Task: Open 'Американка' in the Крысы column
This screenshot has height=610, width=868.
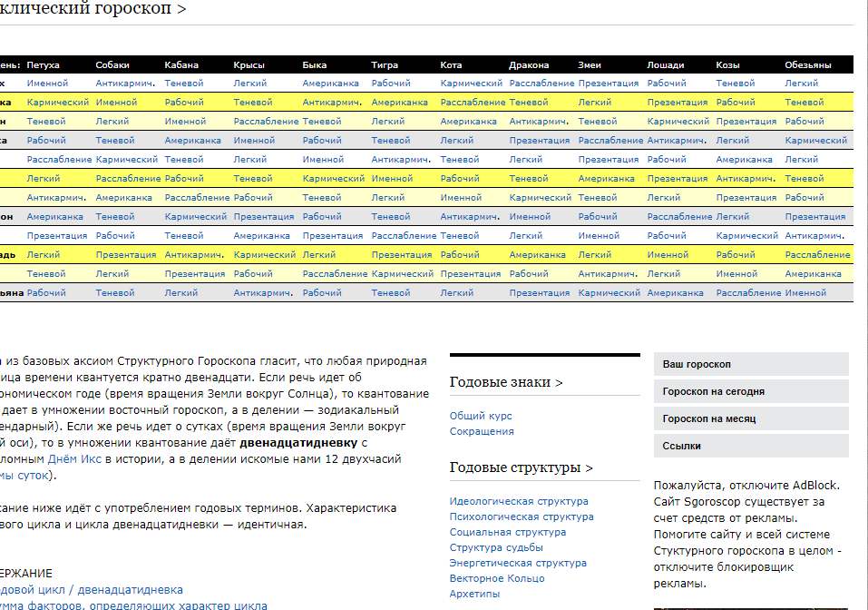Action: [x=261, y=236]
